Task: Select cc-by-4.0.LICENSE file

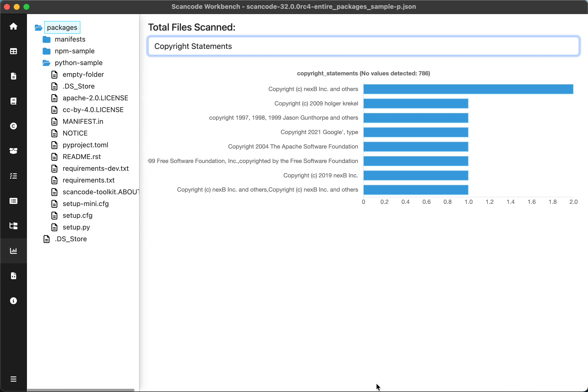Action: [93, 110]
